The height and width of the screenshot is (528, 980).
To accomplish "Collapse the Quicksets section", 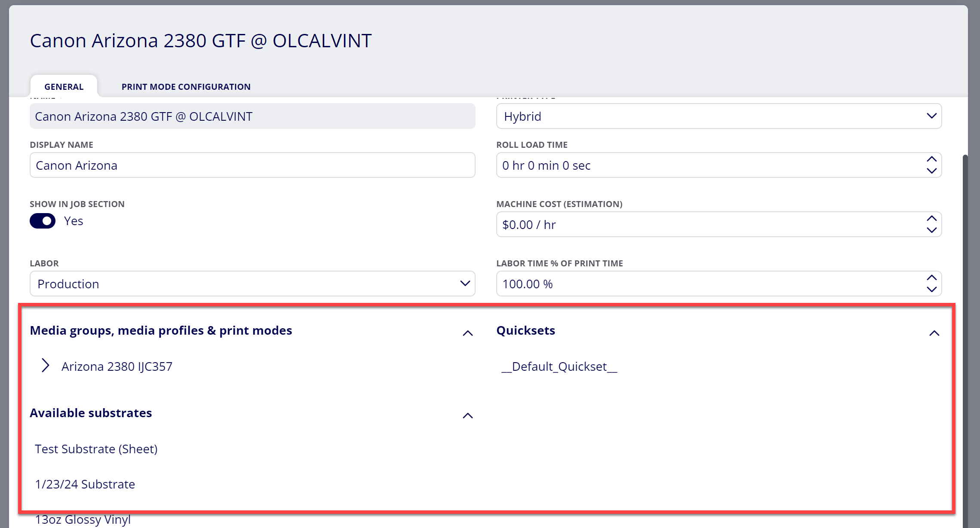I will point(934,333).
